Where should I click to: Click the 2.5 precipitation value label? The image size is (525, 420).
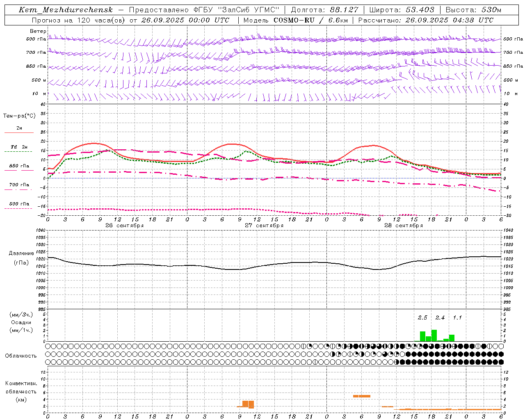[422, 317]
